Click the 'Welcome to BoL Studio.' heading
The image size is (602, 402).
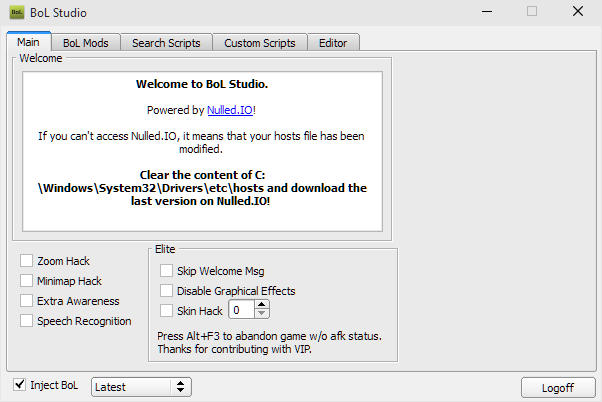[x=202, y=84]
